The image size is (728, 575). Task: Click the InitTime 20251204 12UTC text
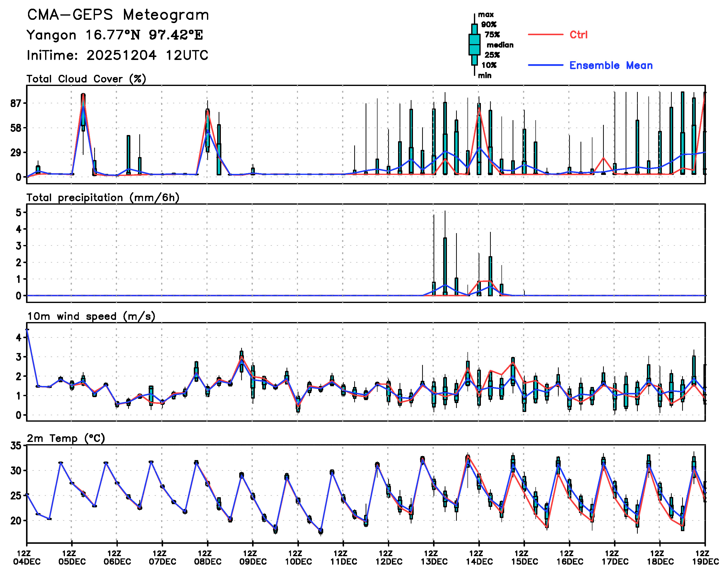pos(117,55)
